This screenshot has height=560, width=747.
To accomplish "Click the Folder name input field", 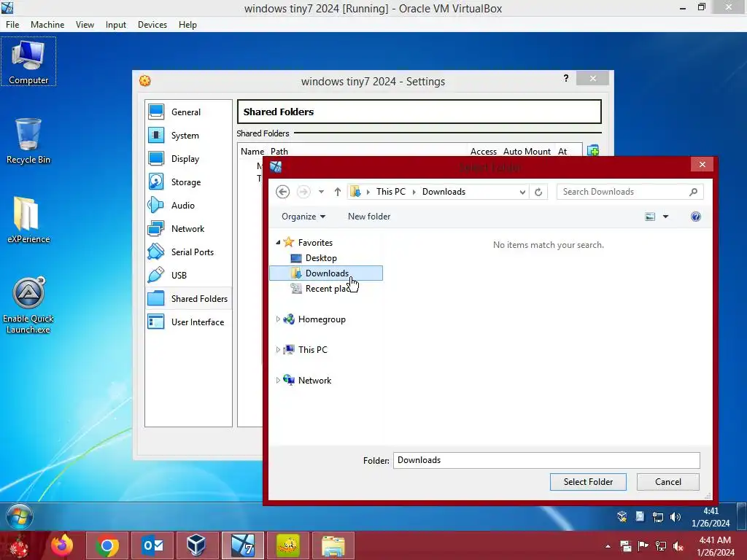I will point(546,461).
